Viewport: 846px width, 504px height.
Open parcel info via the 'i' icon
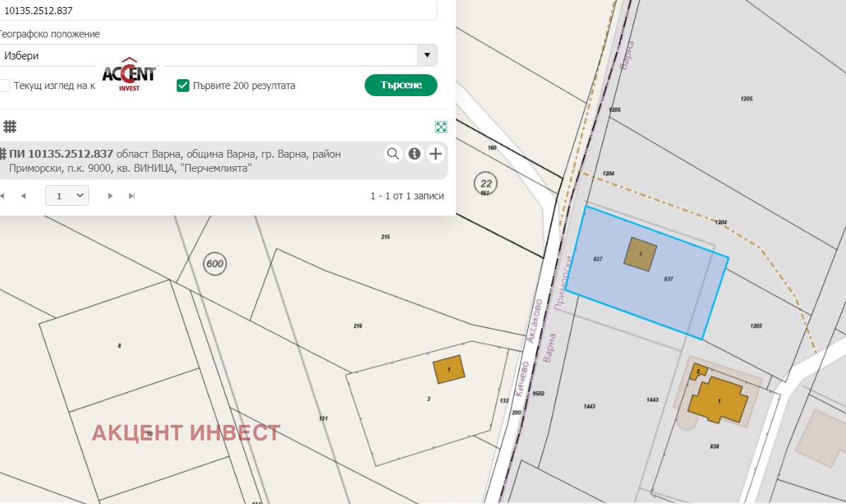coord(414,153)
